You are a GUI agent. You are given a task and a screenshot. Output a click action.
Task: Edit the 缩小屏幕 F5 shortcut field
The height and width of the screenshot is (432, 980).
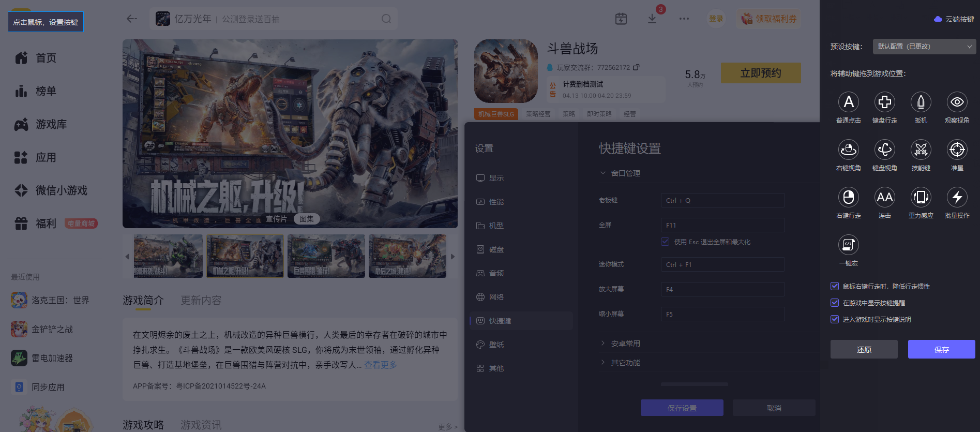[x=723, y=314]
